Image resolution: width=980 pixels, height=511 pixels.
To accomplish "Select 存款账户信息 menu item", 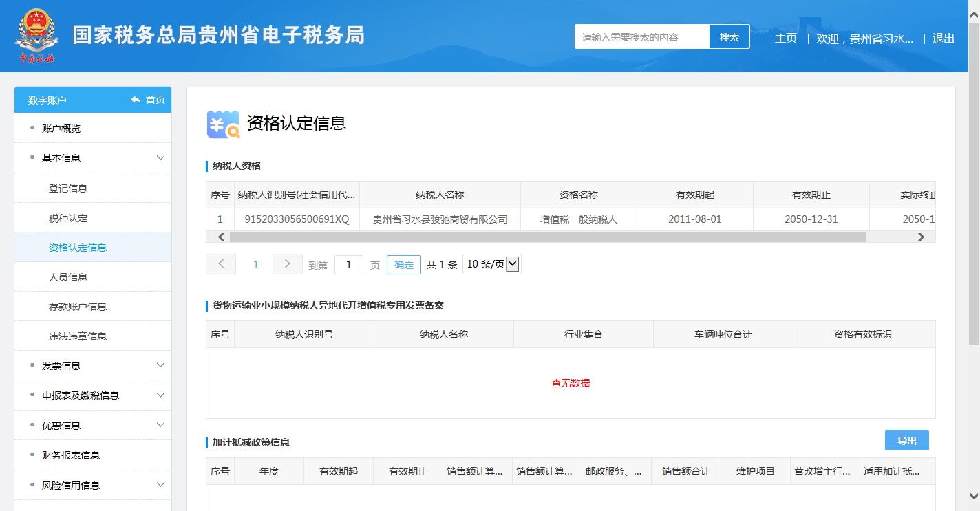I will point(78,307).
